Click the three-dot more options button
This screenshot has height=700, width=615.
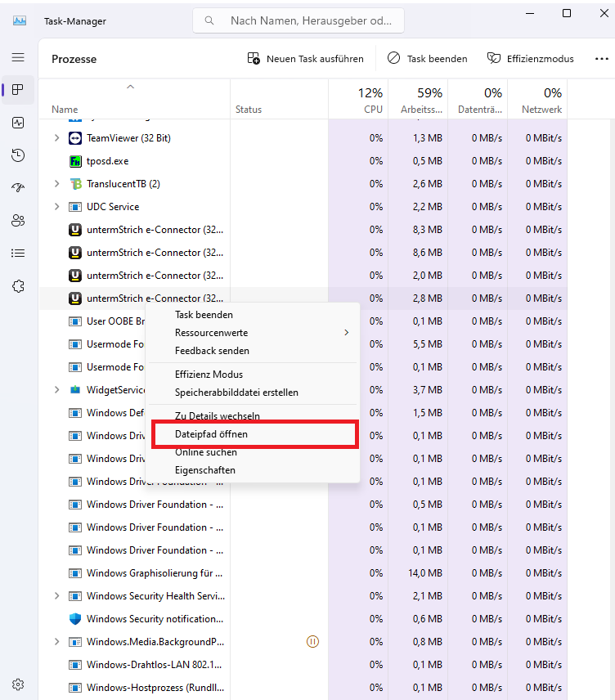(601, 59)
